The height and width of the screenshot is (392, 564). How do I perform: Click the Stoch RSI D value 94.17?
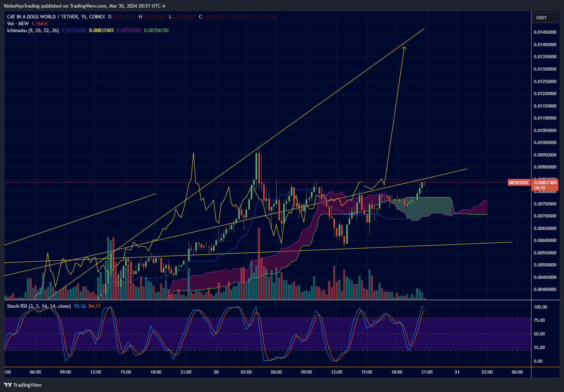[95, 306]
